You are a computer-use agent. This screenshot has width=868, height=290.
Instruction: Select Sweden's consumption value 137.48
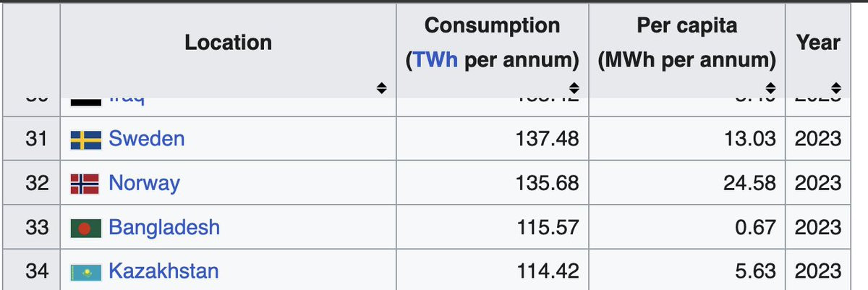pyautogui.click(x=548, y=139)
